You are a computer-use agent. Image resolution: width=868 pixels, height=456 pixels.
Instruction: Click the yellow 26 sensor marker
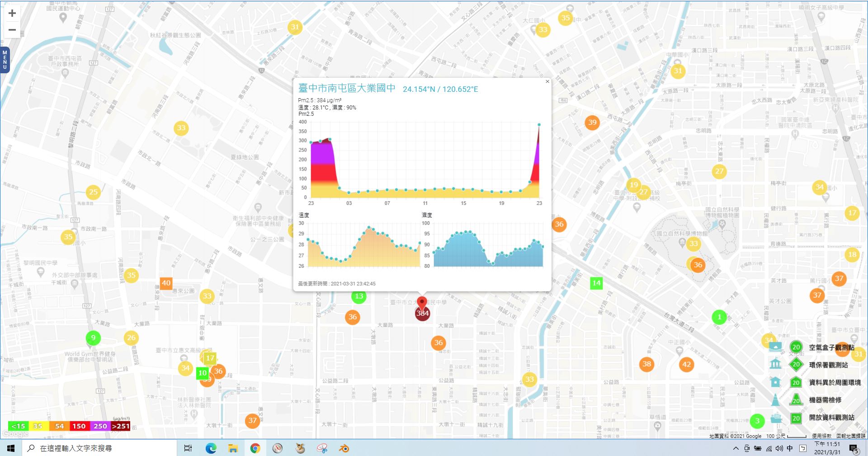131,337
